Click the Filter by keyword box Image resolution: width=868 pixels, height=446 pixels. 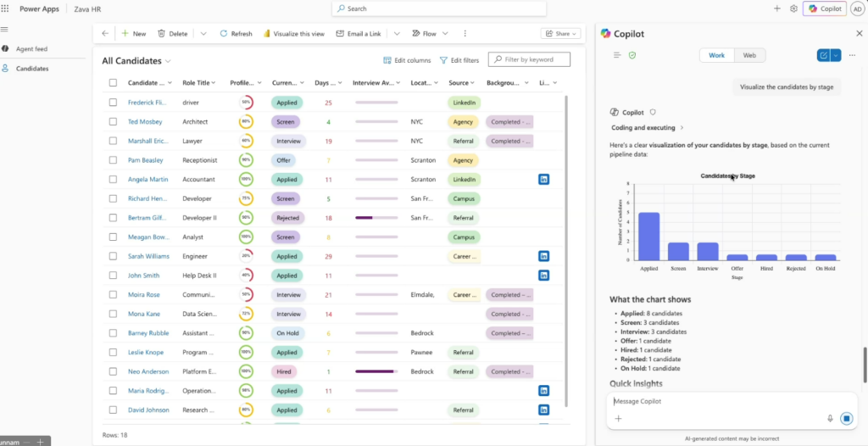click(534, 60)
